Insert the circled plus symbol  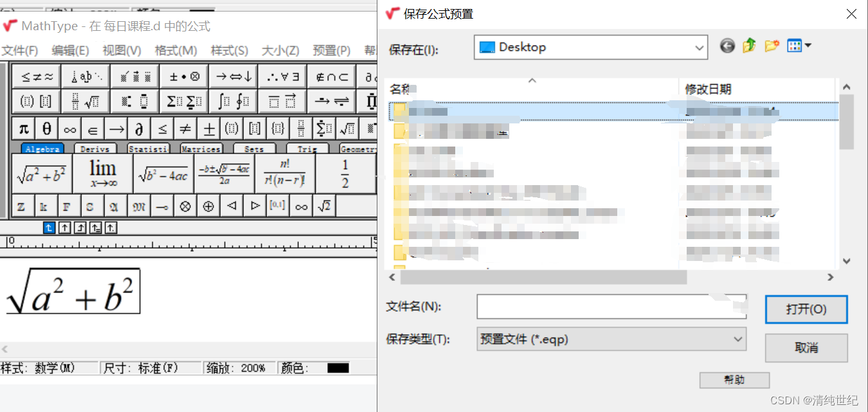(208, 206)
